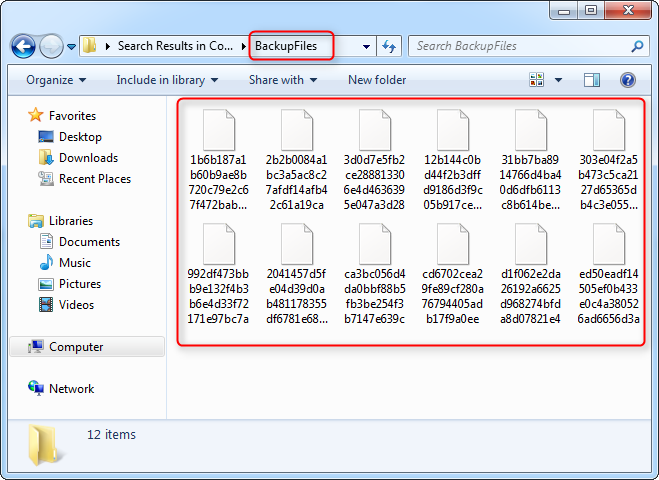Click the Search BackupFiles input field
Screen dimensions: 659x480
point(520,46)
